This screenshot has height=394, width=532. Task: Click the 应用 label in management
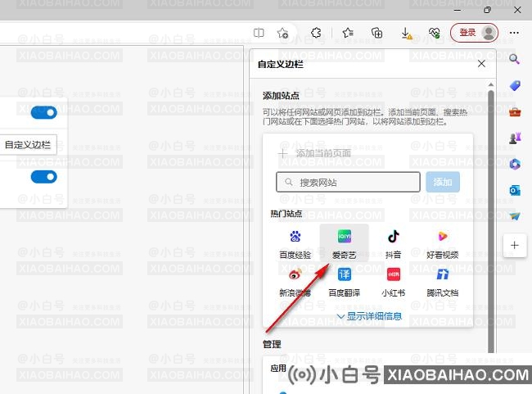coord(278,368)
